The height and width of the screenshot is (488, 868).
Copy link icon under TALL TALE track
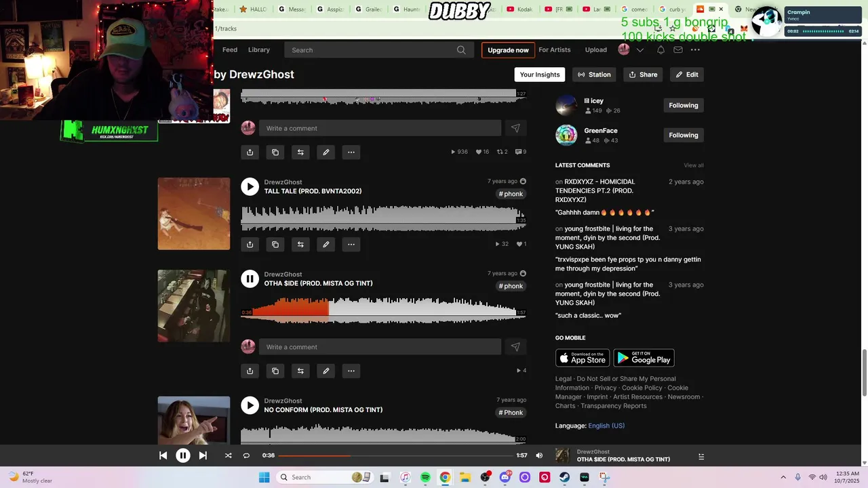click(x=275, y=244)
